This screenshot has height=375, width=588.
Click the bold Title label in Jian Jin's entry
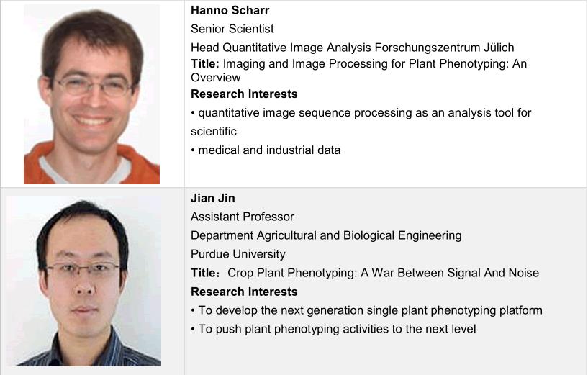pos(204,273)
